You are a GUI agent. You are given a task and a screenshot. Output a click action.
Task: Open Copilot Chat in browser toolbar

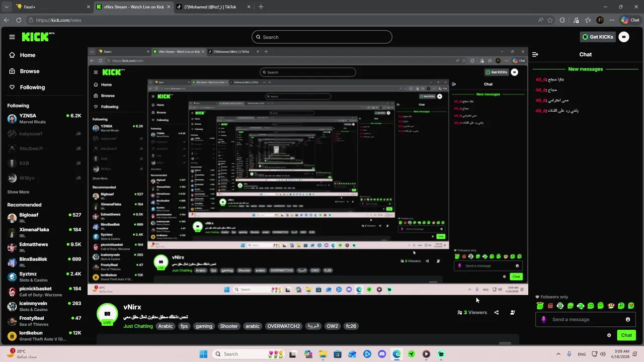pyautogui.click(x=630, y=20)
